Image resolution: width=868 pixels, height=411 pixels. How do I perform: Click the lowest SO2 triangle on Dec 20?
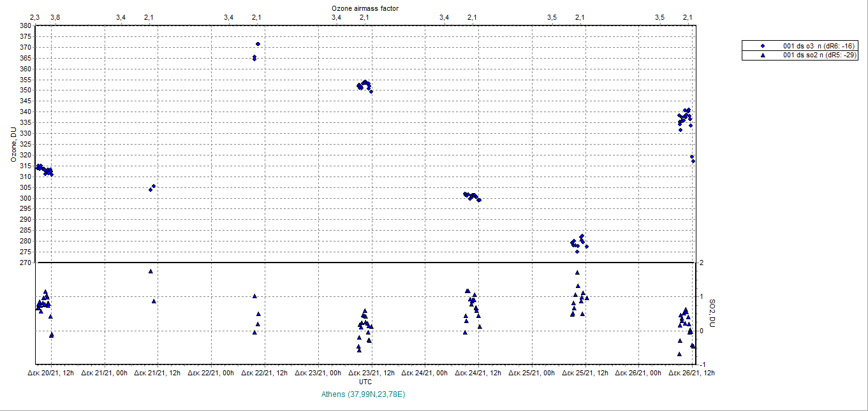click(x=52, y=335)
